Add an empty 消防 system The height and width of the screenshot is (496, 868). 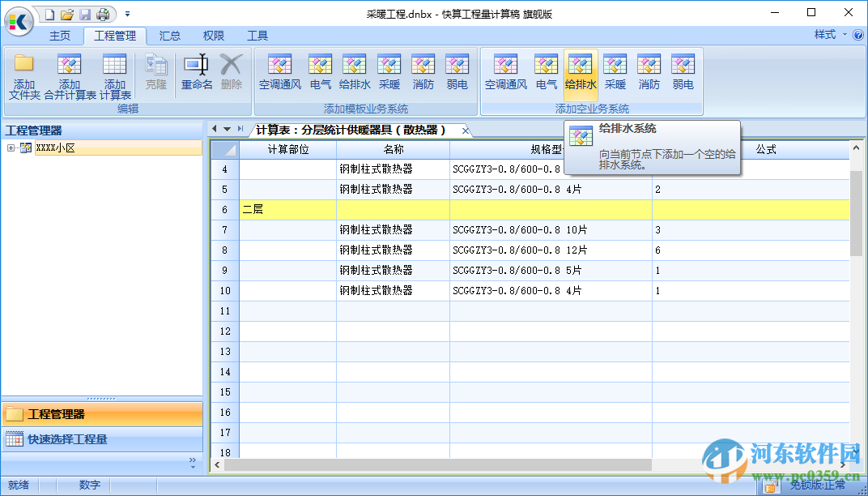[x=649, y=73]
